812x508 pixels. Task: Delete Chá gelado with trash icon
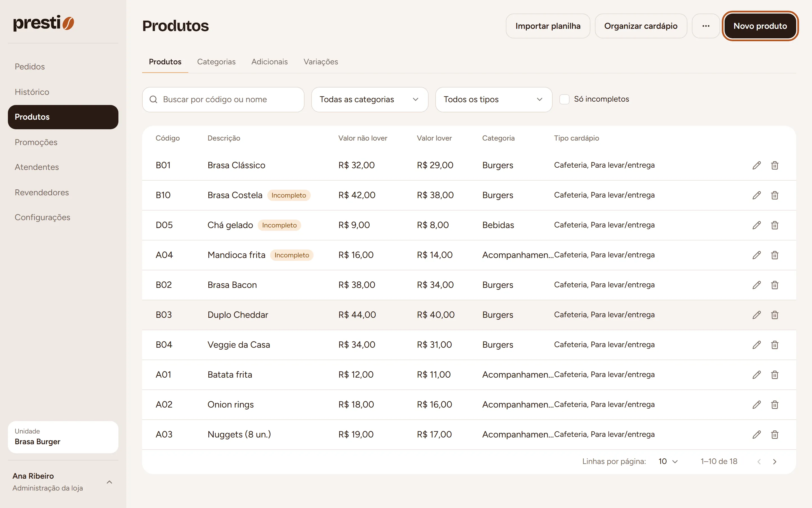click(x=775, y=225)
